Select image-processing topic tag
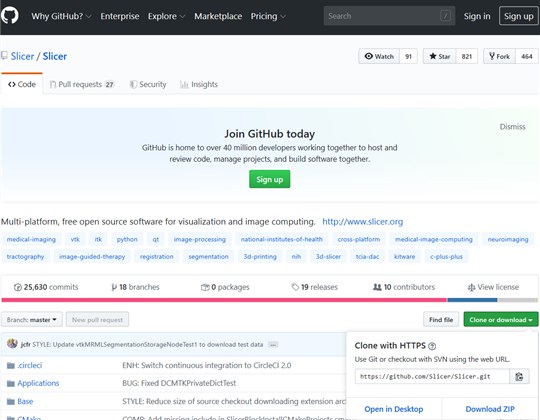540x420 pixels. click(200, 239)
